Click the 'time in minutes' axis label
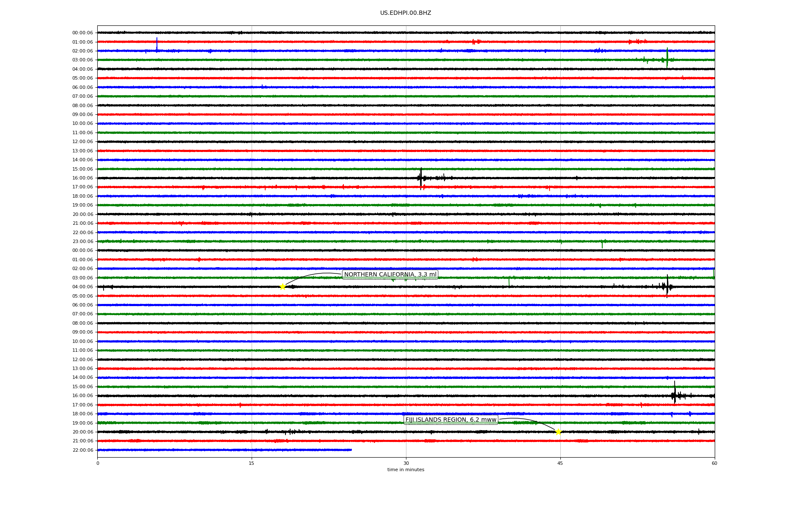 point(406,469)
